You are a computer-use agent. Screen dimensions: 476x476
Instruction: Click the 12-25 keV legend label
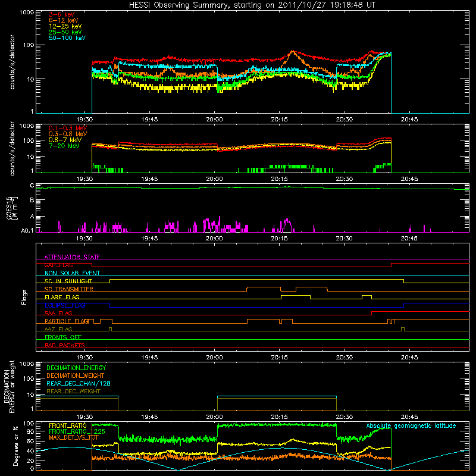[x=65, y=26]
